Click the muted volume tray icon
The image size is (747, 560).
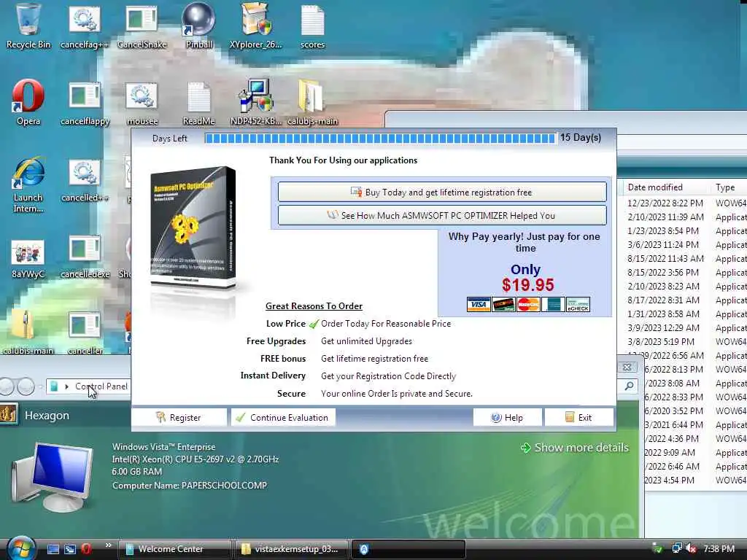pyautogui.click(x=691, y=548)
